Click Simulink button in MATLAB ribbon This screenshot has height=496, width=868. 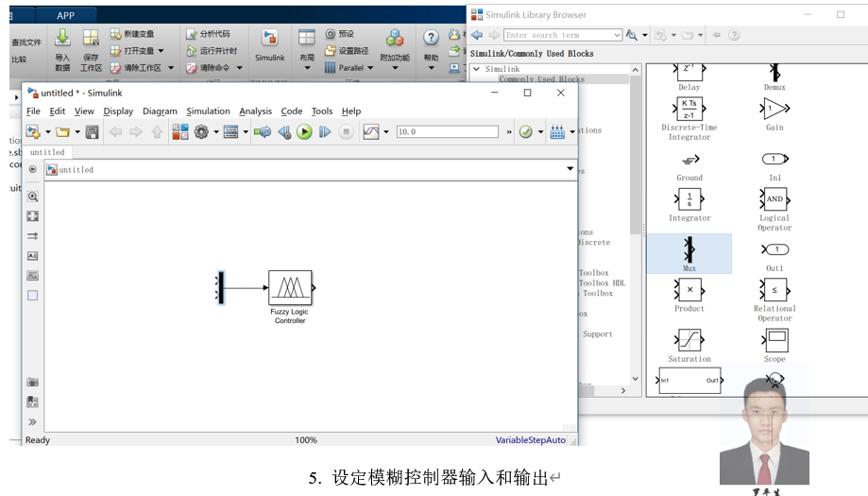point(269,45)
